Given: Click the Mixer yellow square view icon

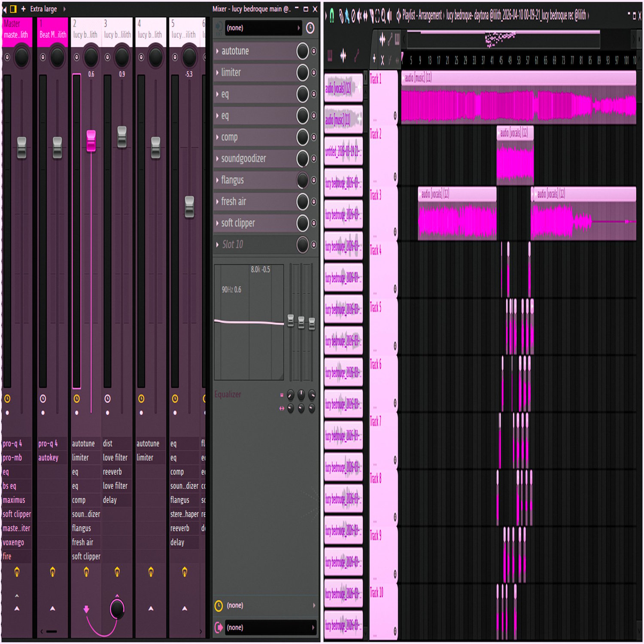Looking at the screenshot, I should tap(13, 9).
